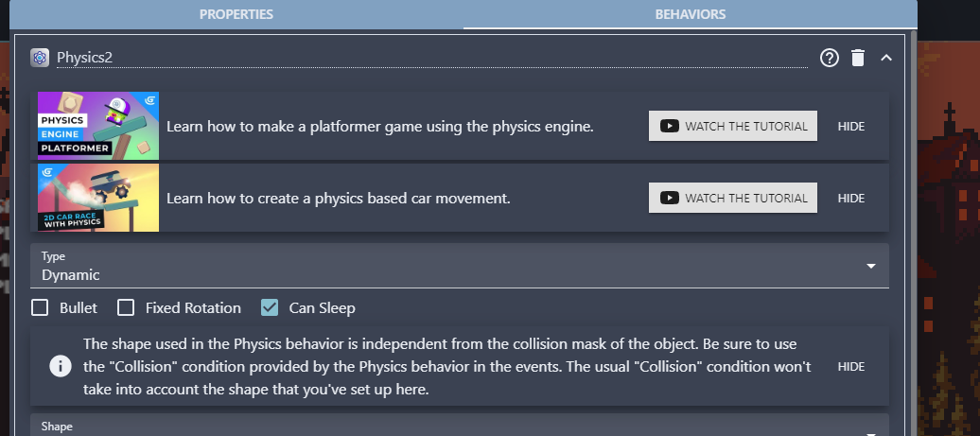Disable the Can Sleep checkbox
This screenshot has height=436, width=980.
tap(270, 308)
